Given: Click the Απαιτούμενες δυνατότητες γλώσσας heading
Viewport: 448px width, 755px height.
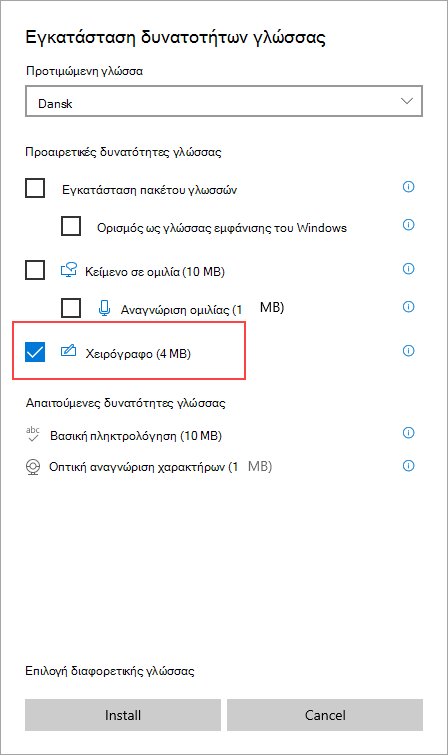Looking at the screenshot, I should pos(125,403).
